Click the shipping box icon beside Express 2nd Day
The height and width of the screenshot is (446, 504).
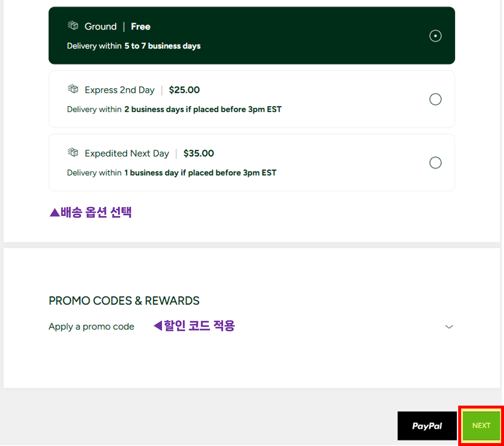73,89
